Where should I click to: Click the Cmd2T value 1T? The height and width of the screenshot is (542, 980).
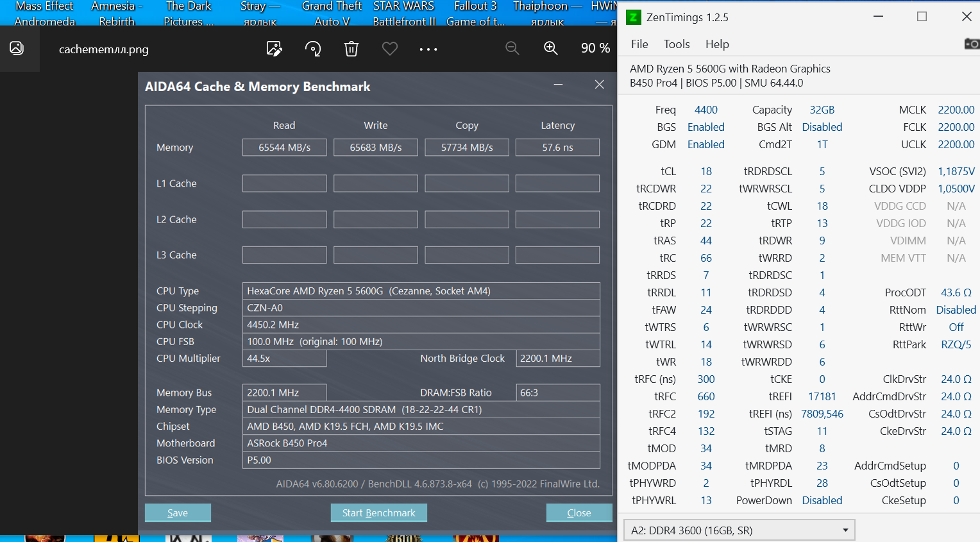(x=822, y=144)
